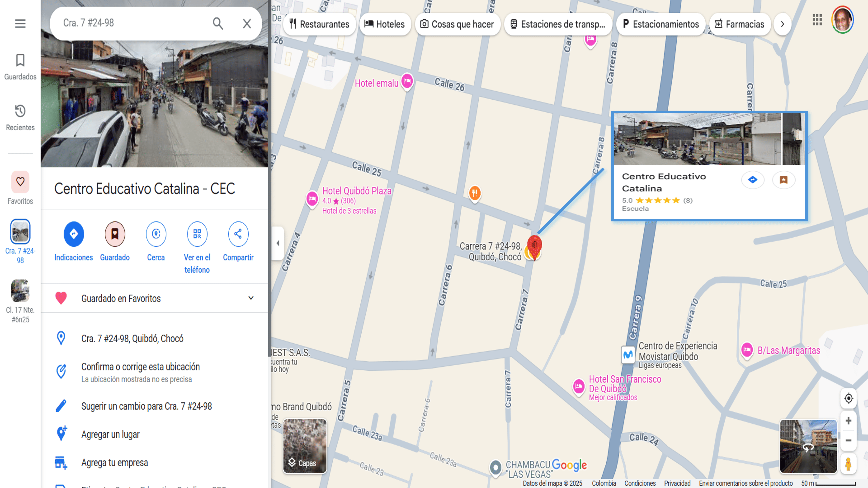Click the Movistar Quibdo map marker
The width and height of the screenshot is (868, 488).
[628, 355]
